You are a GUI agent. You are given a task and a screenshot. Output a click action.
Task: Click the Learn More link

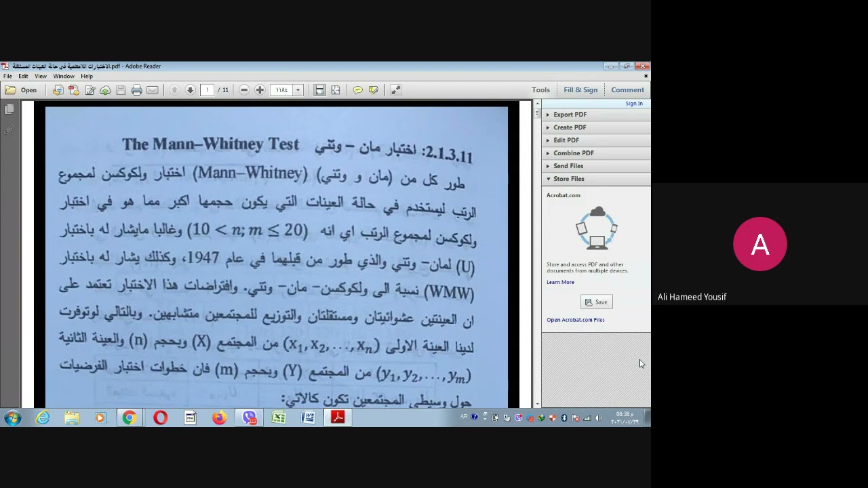pyautogui.click(x=560, y=283)
